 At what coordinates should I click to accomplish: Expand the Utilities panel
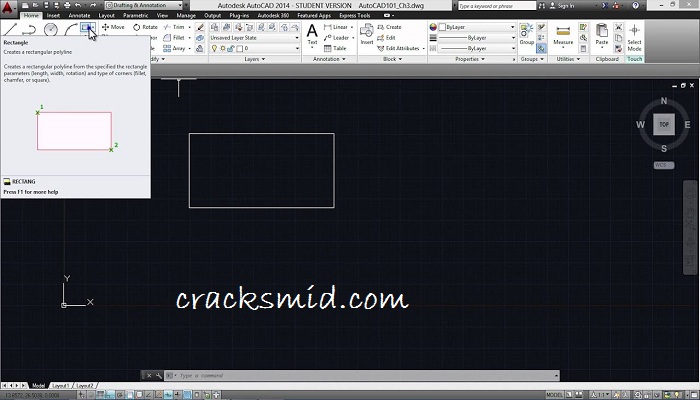pyautogui.click(x=568, y=59)
